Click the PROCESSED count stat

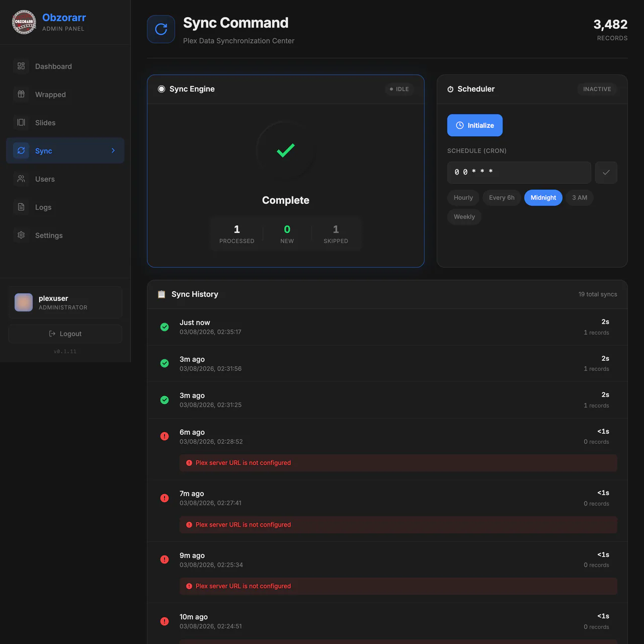[237, 234]
